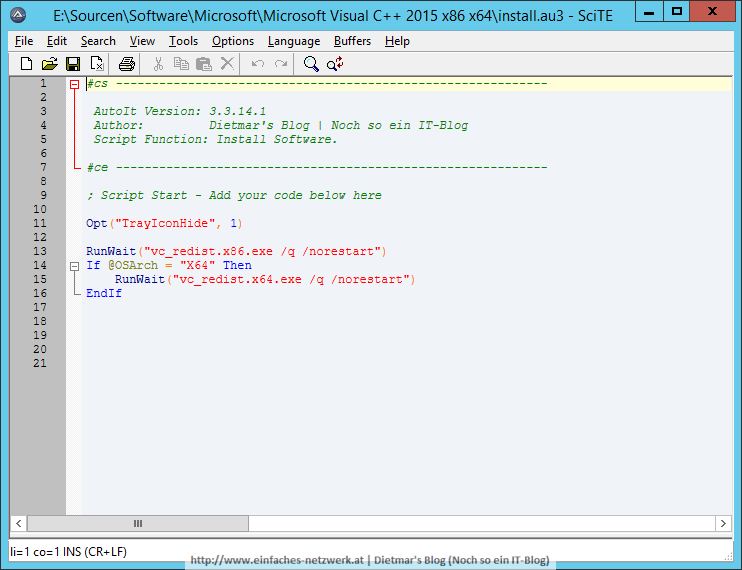Open the Search menu

tap(98, 41)
